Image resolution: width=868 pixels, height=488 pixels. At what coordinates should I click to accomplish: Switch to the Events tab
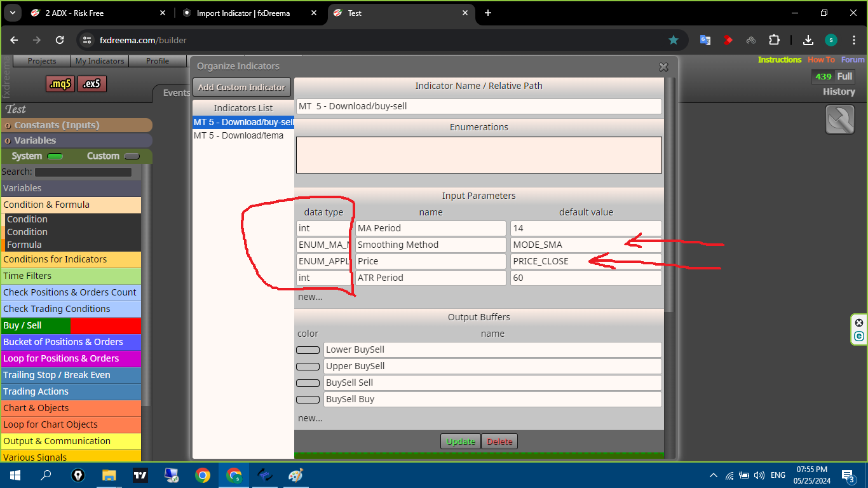click(177, 93)
